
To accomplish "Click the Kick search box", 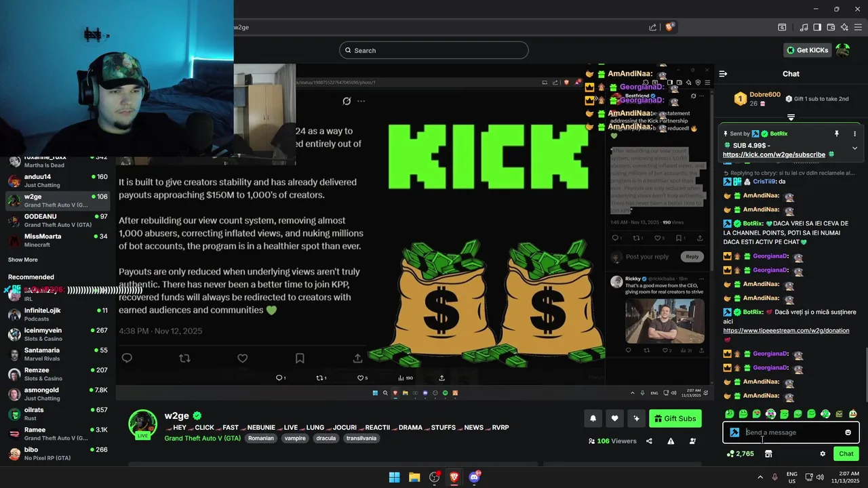I will click(x=434, y=50).
